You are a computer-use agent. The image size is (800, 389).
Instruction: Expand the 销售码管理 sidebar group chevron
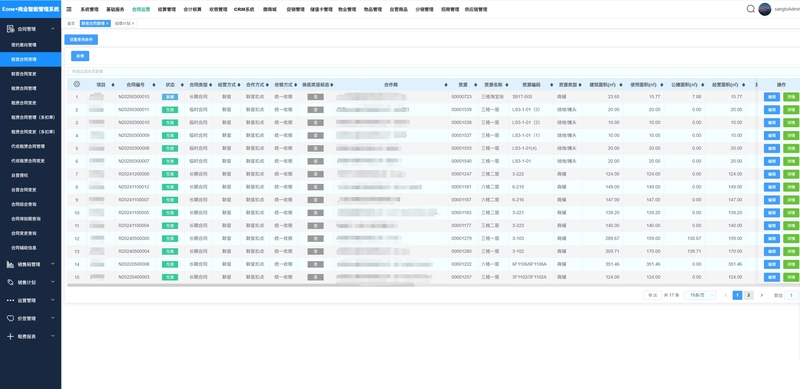[53, 264]
